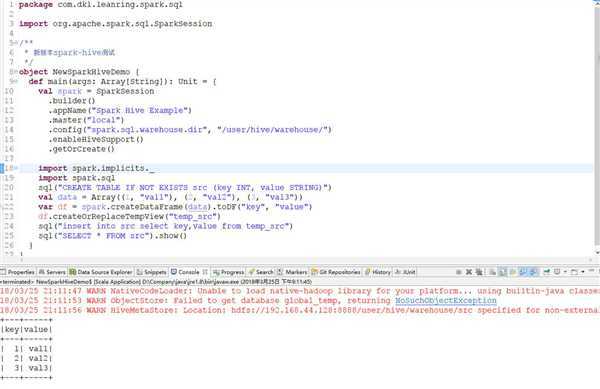Click Remove All Terminated Launches icon

coord(479,272)
